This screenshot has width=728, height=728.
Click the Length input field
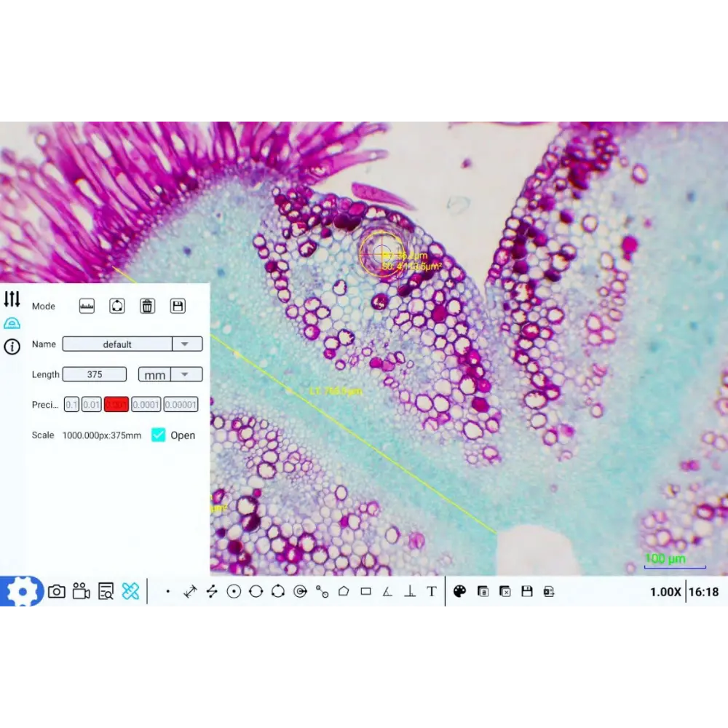tap(95, 375)
